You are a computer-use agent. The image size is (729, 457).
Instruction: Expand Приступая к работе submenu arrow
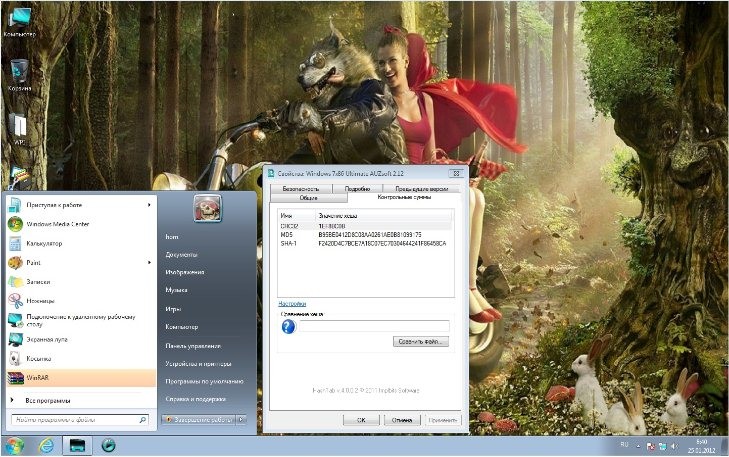click(x=149, y=205)
